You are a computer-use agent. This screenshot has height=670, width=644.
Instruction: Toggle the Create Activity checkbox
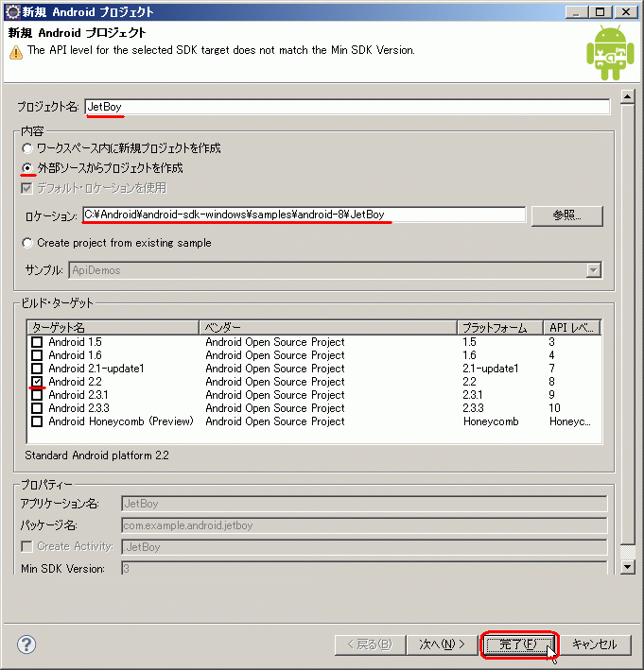point(26,546)
